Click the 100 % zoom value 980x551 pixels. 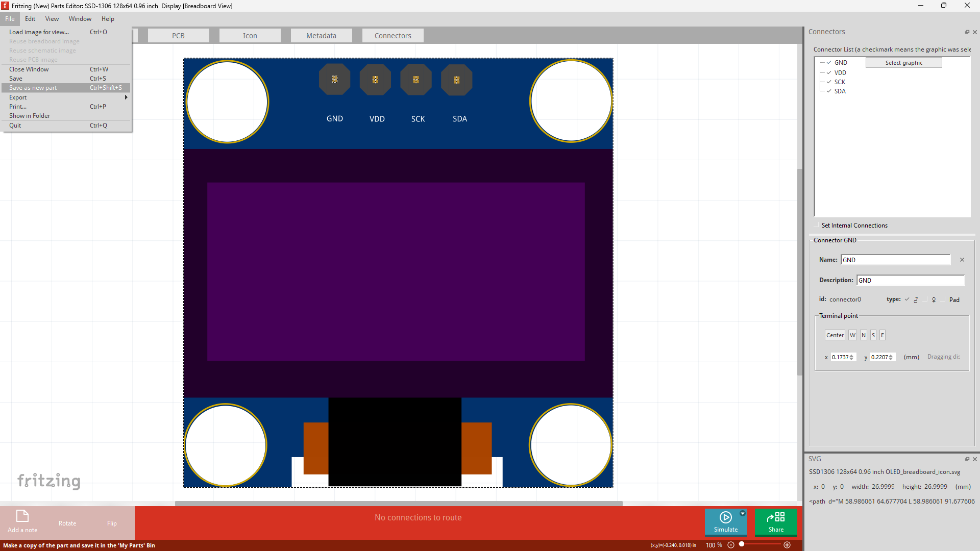pos(714,545)
